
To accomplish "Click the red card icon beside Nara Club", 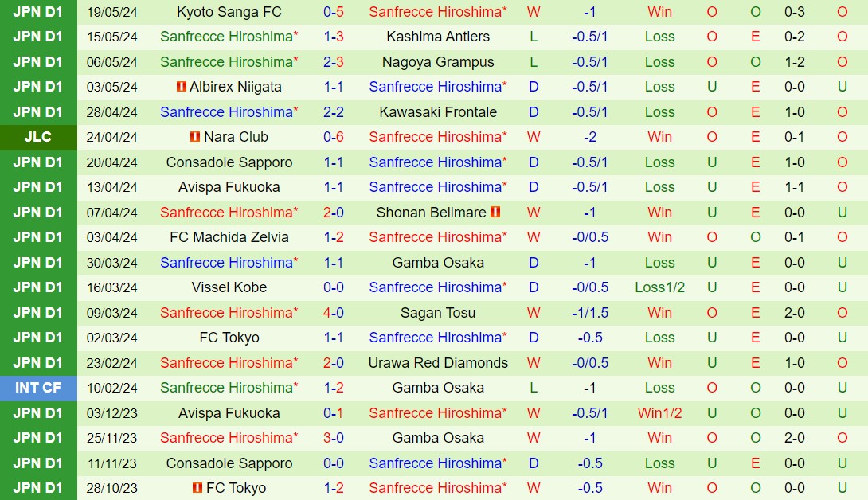I will coord(195,137).
